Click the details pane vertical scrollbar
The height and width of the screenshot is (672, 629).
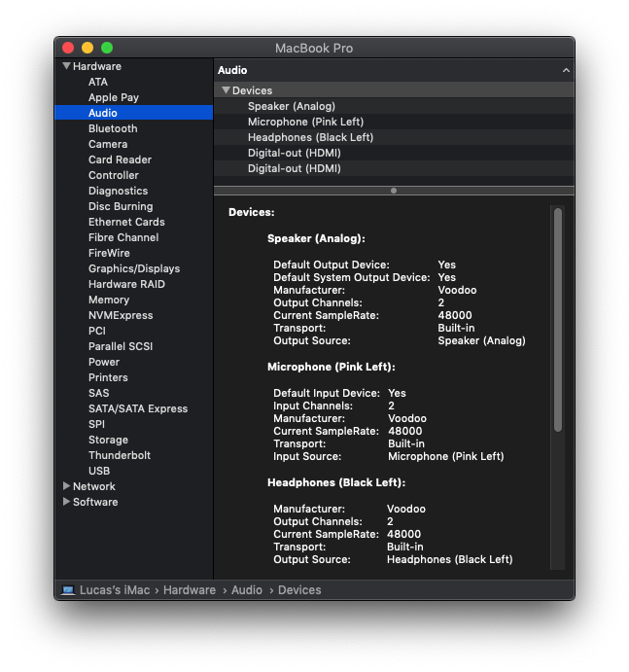click(x=557, y=320)
